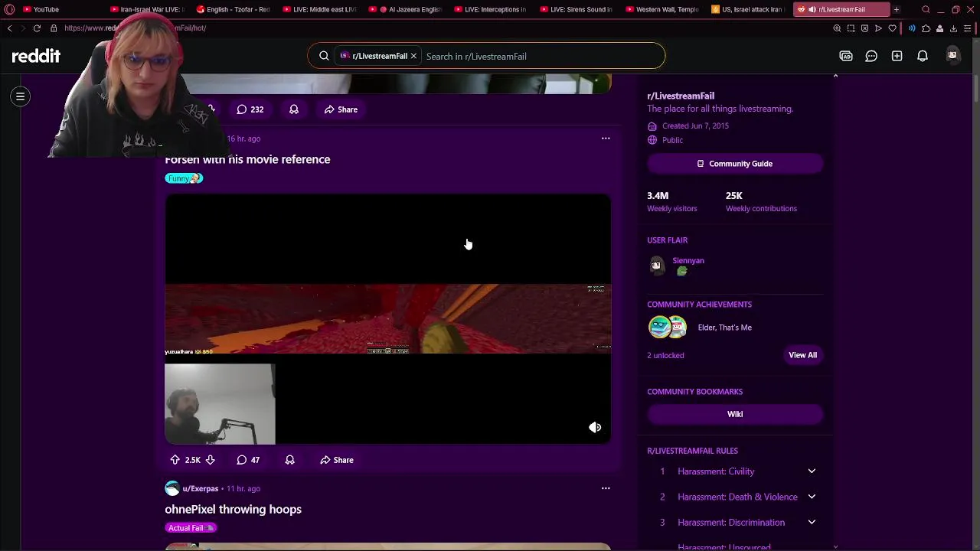This screenshot has width=980, height=551.
Task: Open the ad blocker shield icon
Action: point(864,28)
